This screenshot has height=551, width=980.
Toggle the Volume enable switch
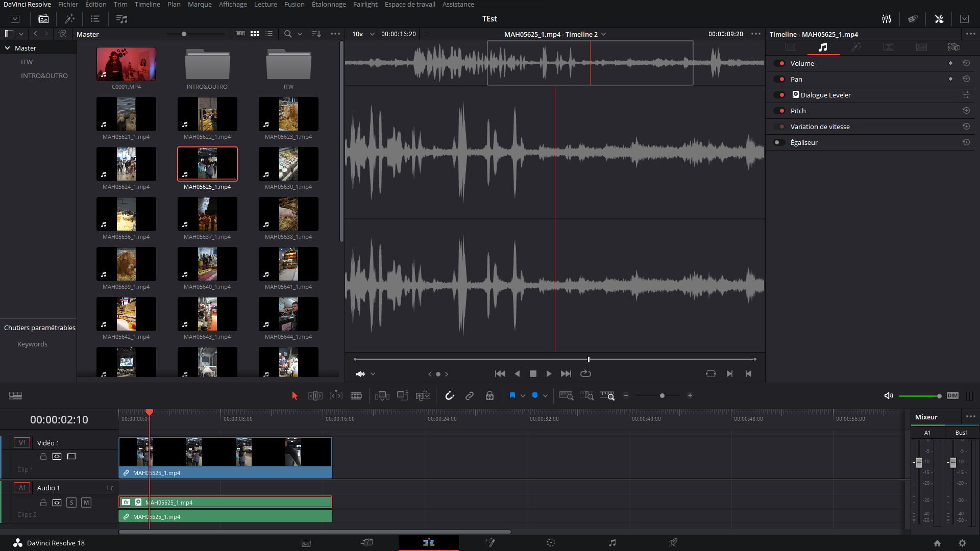click(779, 64)
